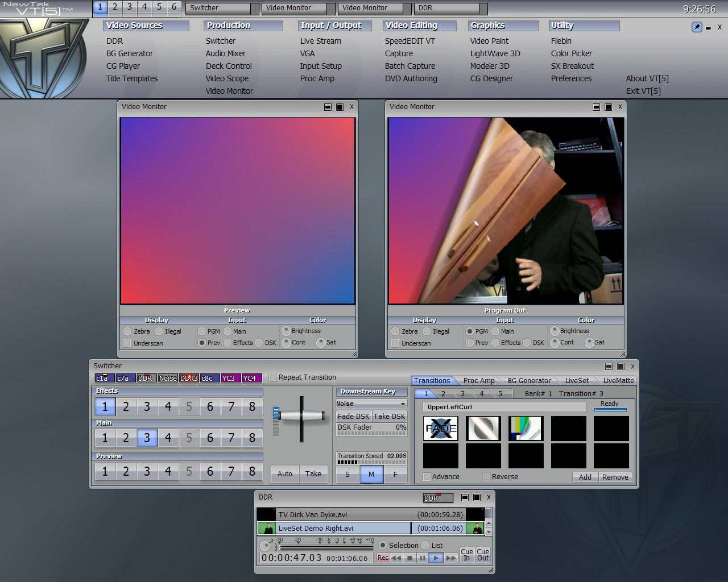
Task: Select Effects input in Program Out monitor
Action: tap(495, 343)
